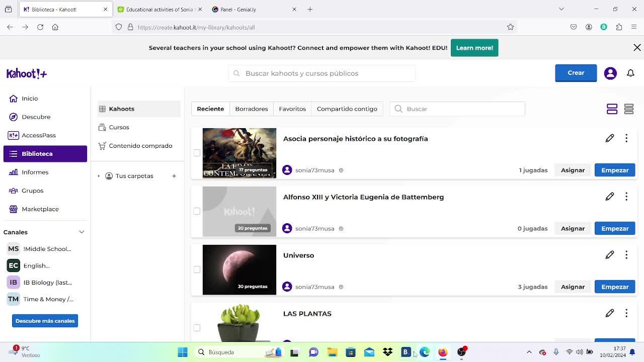Click the Learn more! banner button
The image size is (644, 362).
point(474,48)
